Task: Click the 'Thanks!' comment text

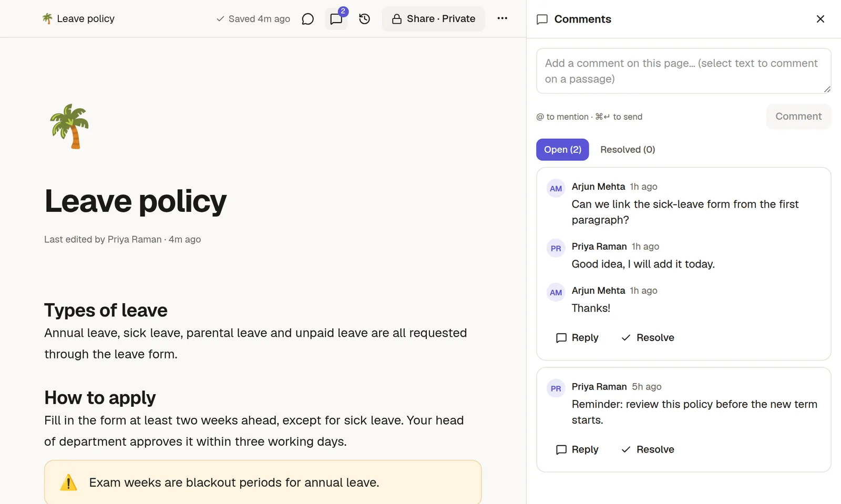Action: (591, 308)
